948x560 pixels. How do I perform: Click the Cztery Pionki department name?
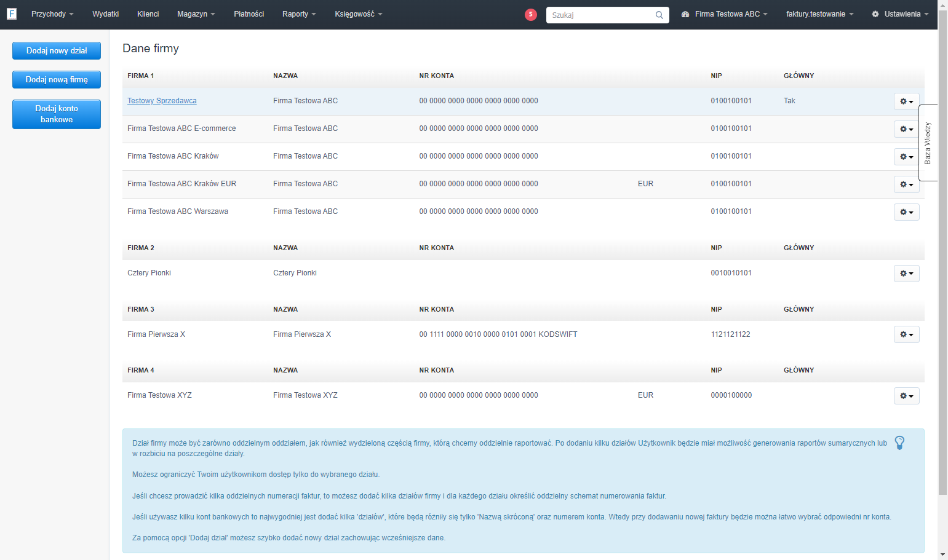click(x=149, y=273)
